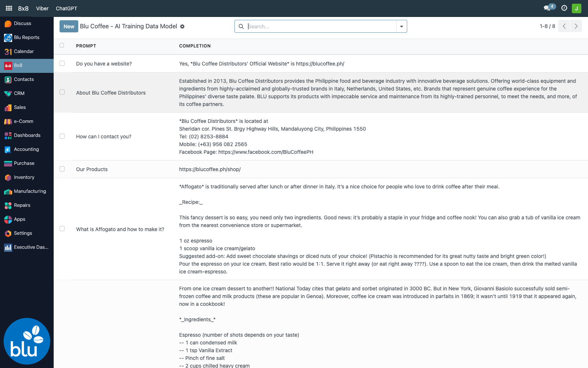Open the ChatGPT menu item
Screen dimensions: 588x368
(67, 8)
